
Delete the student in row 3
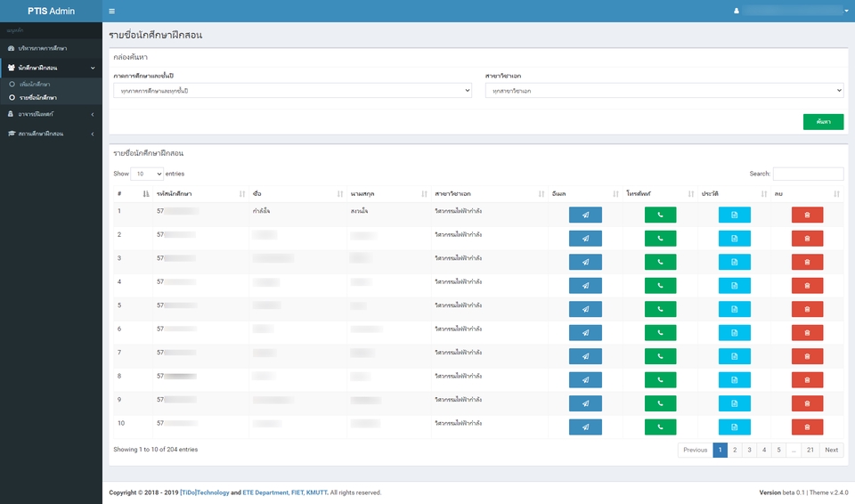[807, 262]
